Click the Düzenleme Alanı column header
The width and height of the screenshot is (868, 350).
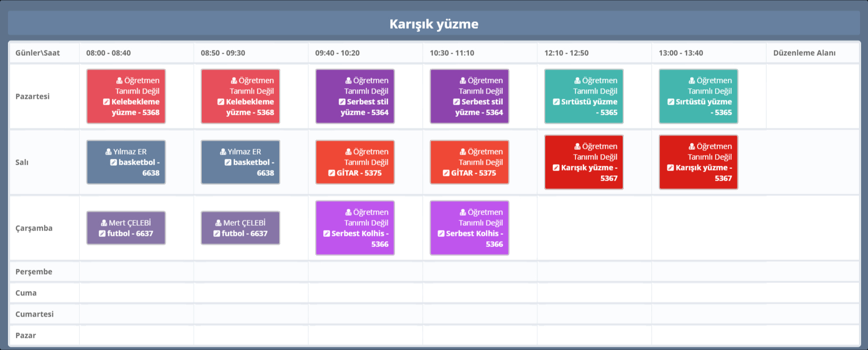804,53
